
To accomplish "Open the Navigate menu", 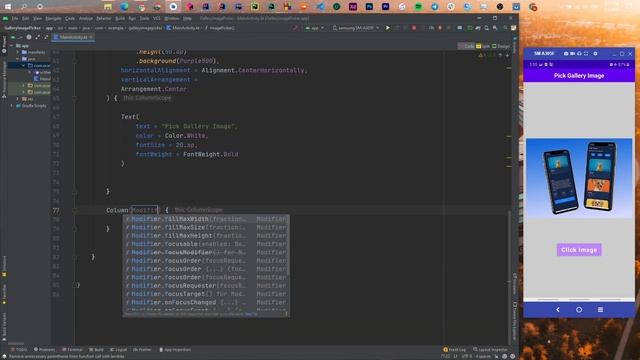I will coord(53,18).
